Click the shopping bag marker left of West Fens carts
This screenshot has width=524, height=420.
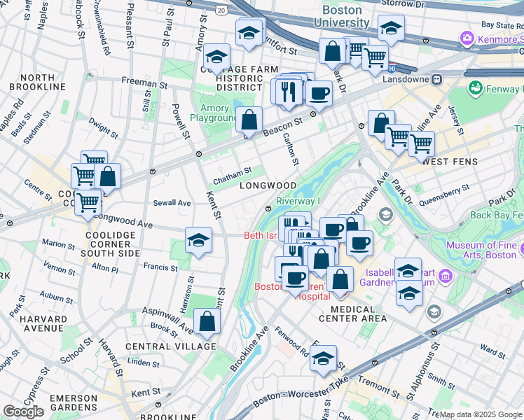coord(381,124)
